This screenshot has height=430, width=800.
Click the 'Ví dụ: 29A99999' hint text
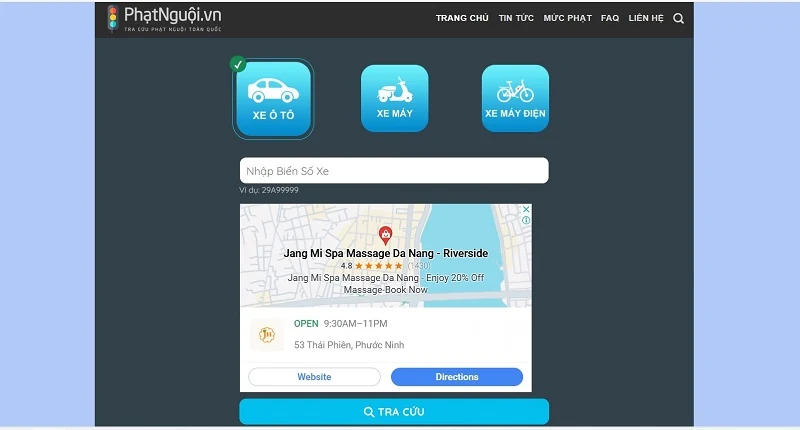coord(269,190)
